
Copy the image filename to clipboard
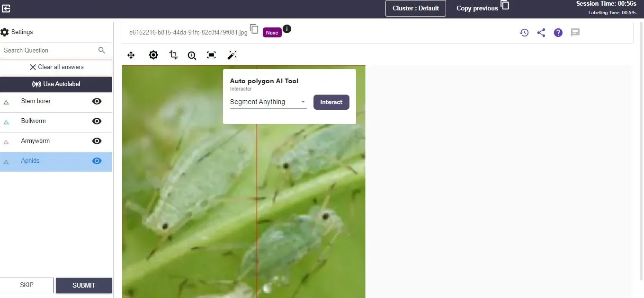coord(254,29)
